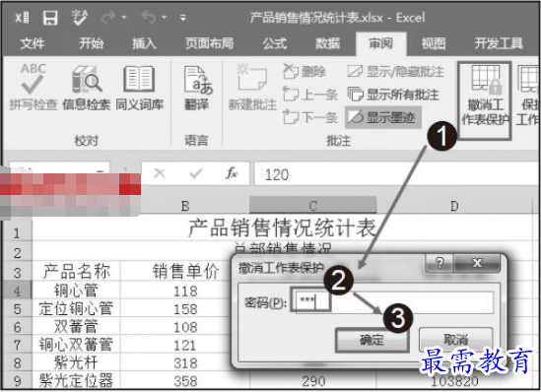541x392 pixels.
Task: Select column C header
Action: (312, 206)
